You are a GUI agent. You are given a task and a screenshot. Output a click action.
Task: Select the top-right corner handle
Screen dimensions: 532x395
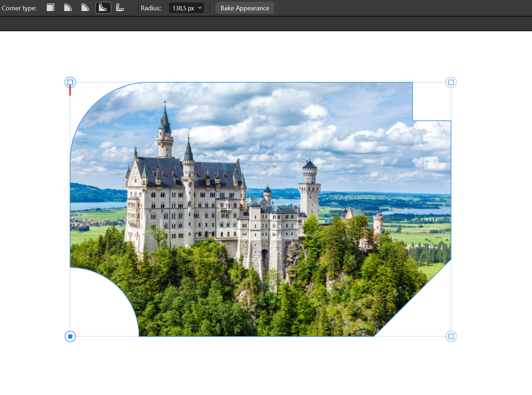click(x=451, y=82)
